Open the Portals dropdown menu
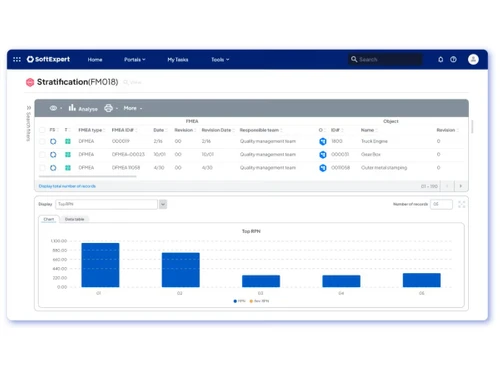The width and height of the screenshot is (500, 375). [135, 59]
